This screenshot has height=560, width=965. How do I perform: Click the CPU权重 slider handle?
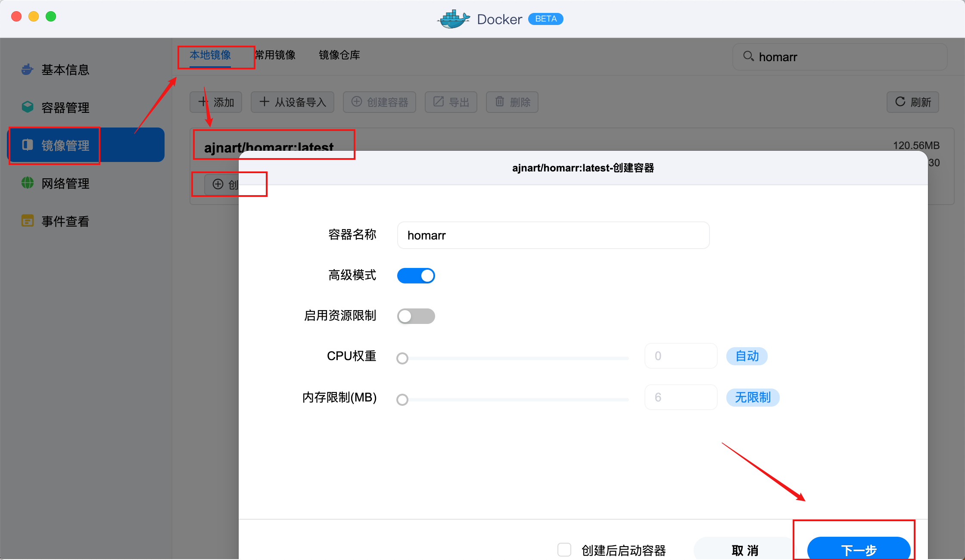pos(402,358)
